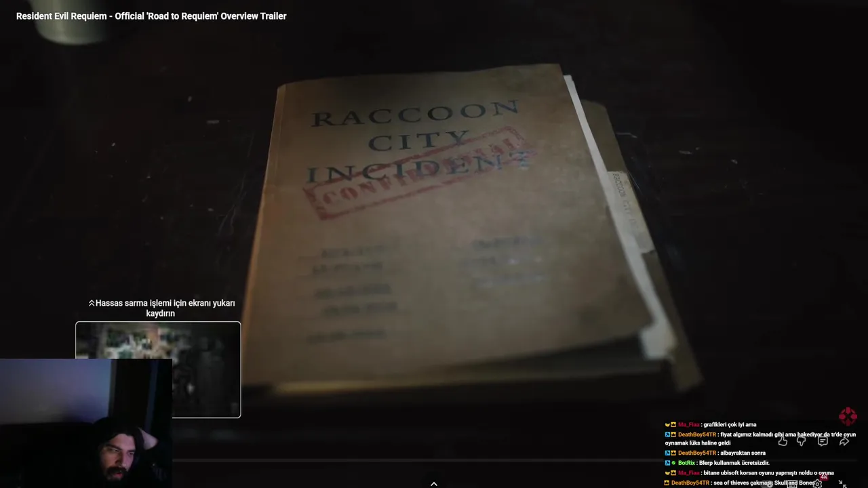The width and height of the screenshot is (868, 488).
Task: Open the comments icon
Action: (x=823, y=441)
